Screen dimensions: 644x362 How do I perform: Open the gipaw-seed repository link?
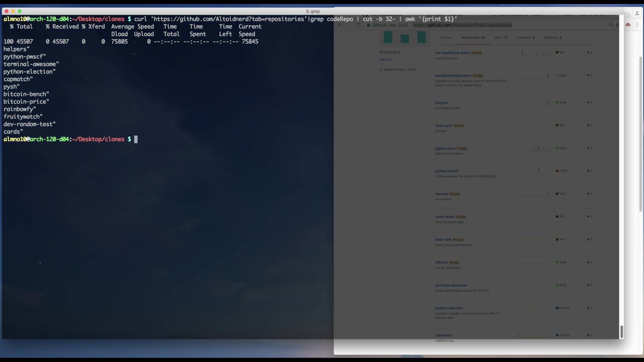(445, 148)
